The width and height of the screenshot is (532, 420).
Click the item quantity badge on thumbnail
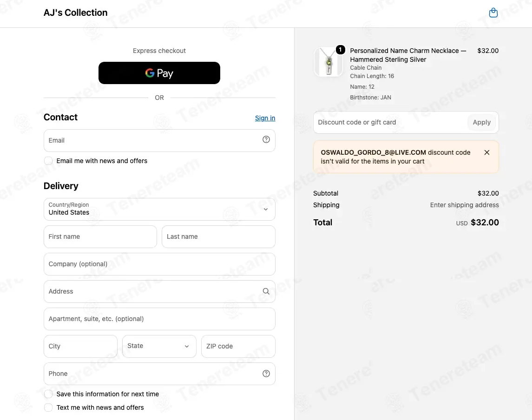point(340,50)
